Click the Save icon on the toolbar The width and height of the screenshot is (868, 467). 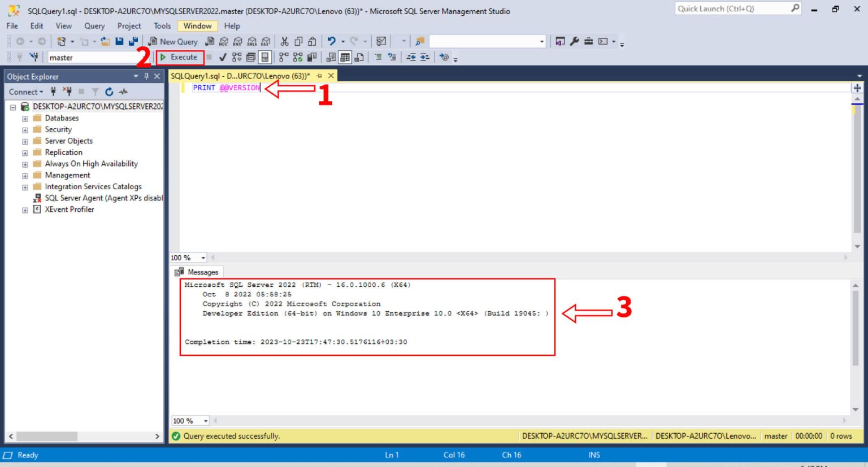120,41
